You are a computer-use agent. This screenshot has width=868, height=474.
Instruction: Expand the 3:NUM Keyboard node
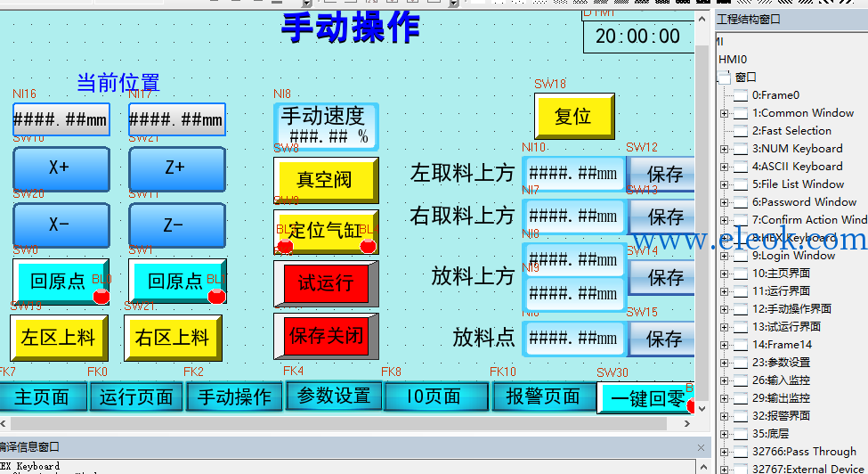point(724,149)
